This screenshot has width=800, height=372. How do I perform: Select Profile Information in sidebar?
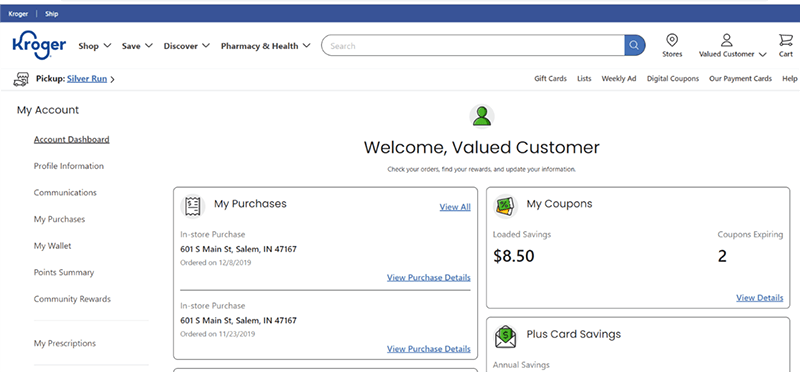pyautogui.click(x=69, y=166)
